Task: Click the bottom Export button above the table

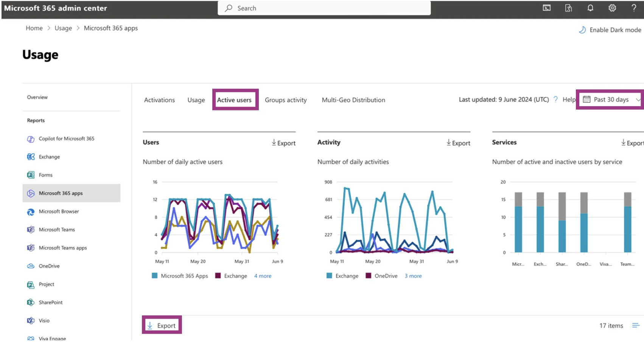Action: (162, 325)
